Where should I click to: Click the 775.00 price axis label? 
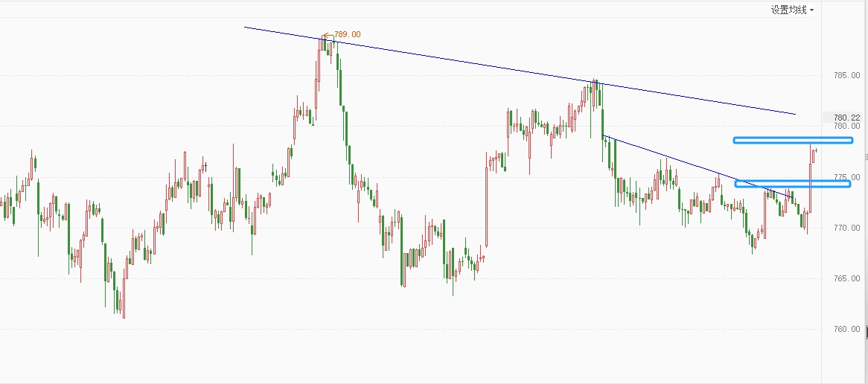[847, 177]
